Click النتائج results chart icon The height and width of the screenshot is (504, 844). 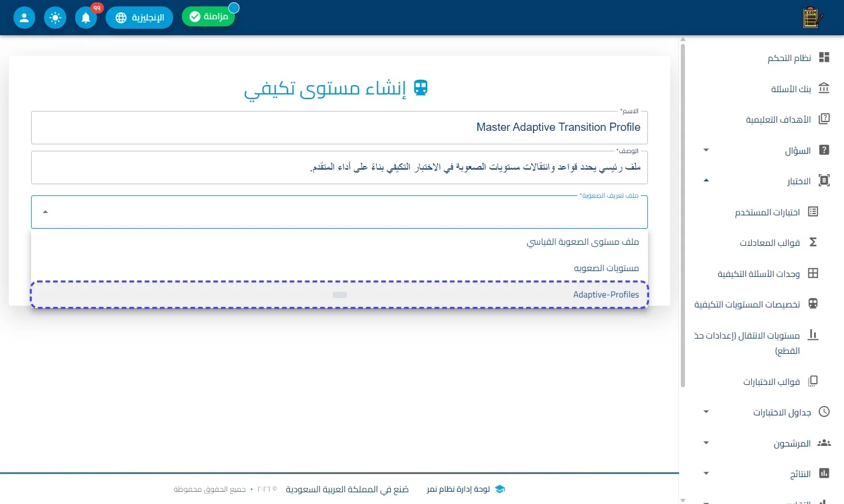tap(824, 473)
